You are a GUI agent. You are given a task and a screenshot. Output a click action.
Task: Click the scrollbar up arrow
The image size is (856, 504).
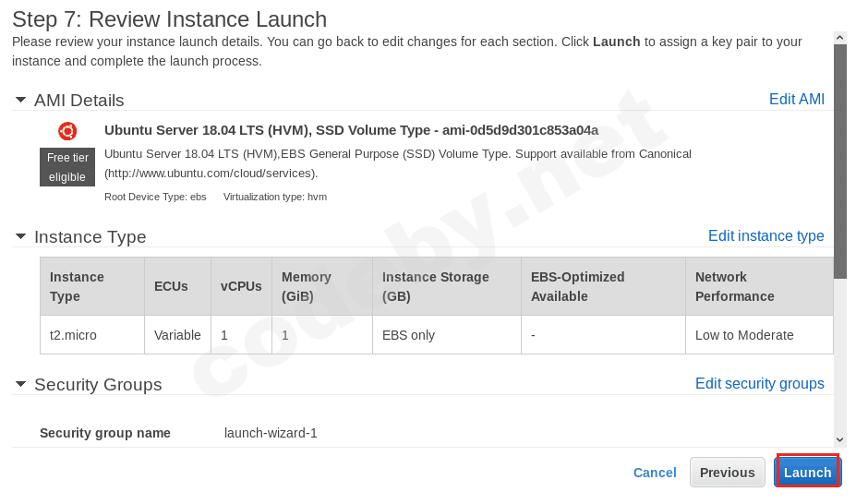pos(839,38)
